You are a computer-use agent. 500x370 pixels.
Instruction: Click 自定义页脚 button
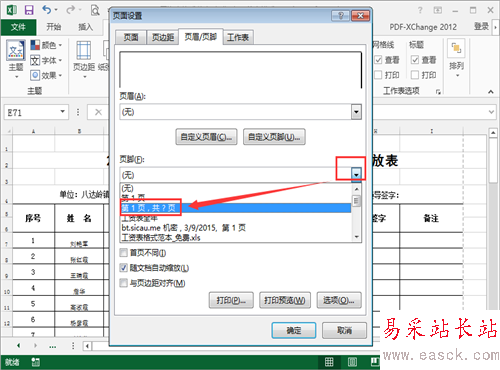[274, 137]
